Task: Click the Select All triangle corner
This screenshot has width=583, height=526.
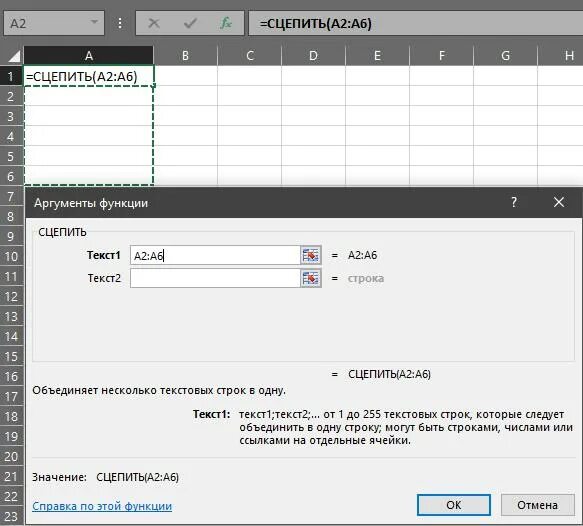Action: pos(13,56)
